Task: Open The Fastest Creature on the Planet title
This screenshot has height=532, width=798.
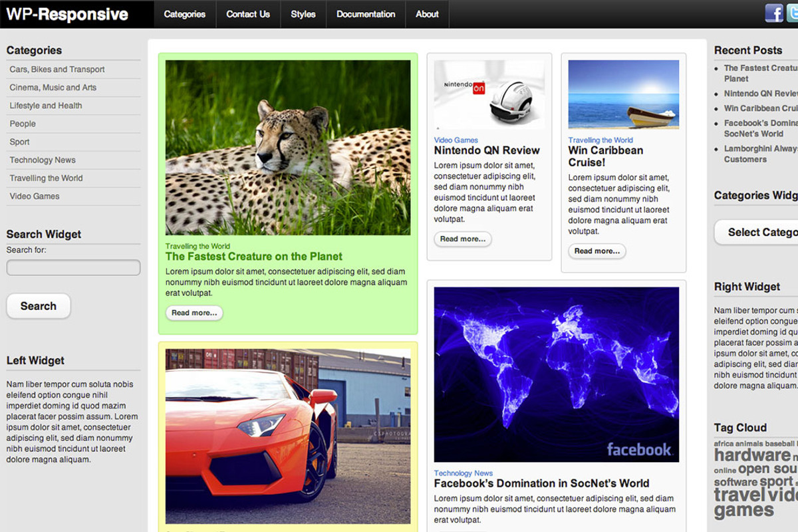Action: point(254,257)
